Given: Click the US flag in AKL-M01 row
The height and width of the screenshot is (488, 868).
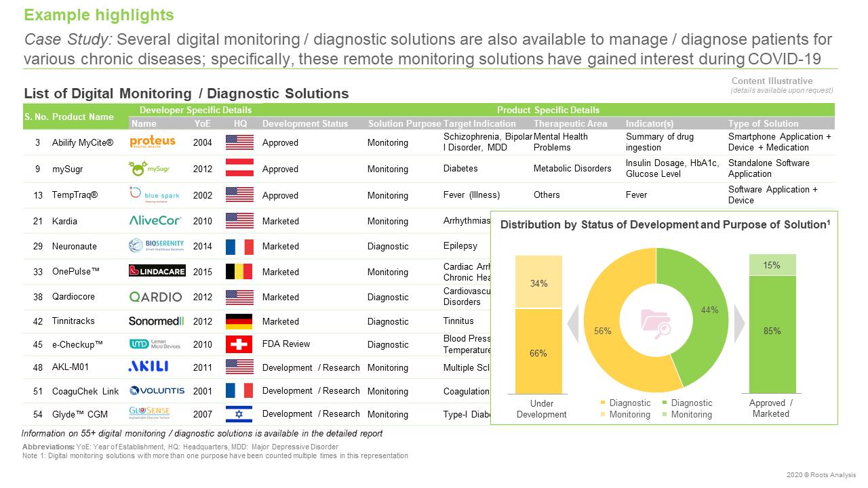Looking at the screenshot, I should (x=239, y=367).
